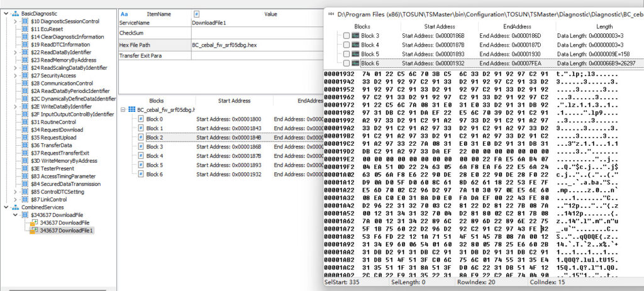
Task: Enable the Block 6 checkbox
Action: (x=347, y=63)
